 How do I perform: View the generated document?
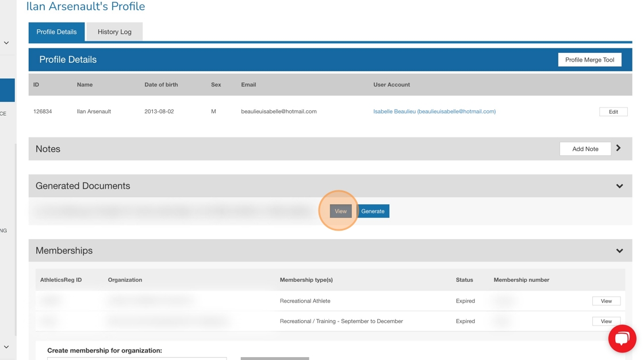(x=340, y=211)
